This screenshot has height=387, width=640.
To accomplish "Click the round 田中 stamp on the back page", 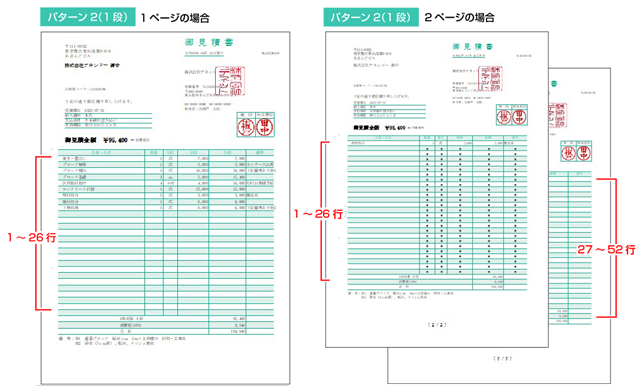I will point(584,153).
